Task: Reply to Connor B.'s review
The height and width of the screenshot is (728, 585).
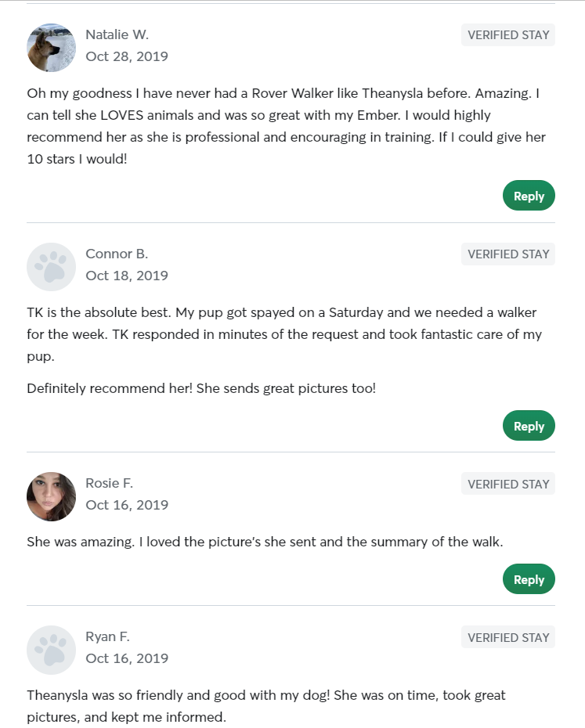Action: [x=529, y=426]
